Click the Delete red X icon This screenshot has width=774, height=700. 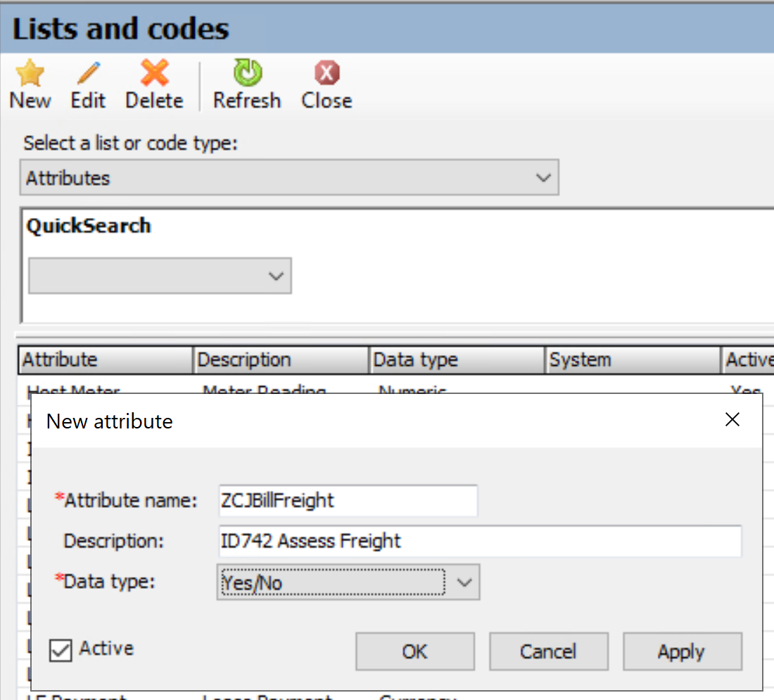155,73
